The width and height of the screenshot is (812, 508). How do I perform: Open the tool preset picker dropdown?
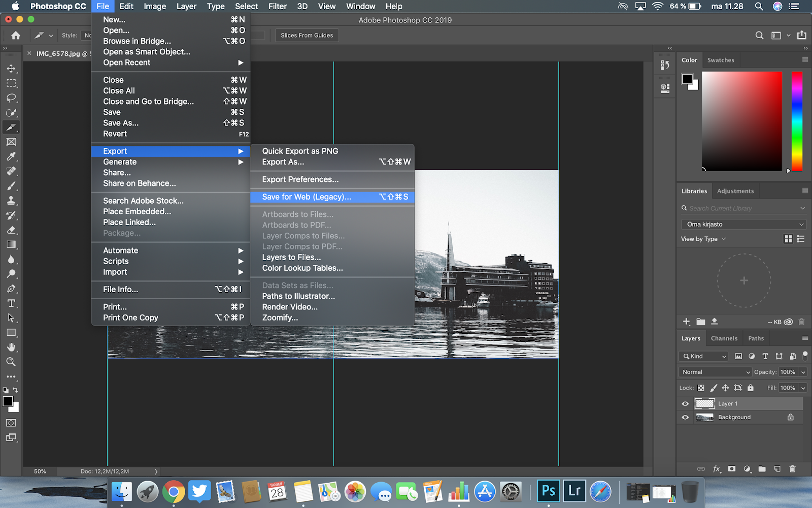tap(43, 36)
